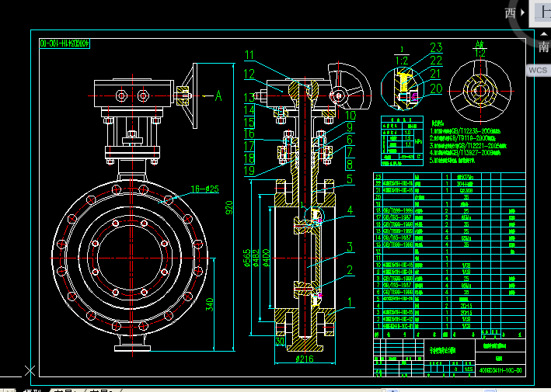Select the ø565 diameter dimension
This screenshot has width=551, height=392.
pyautogui.click(x=247, y=258)
